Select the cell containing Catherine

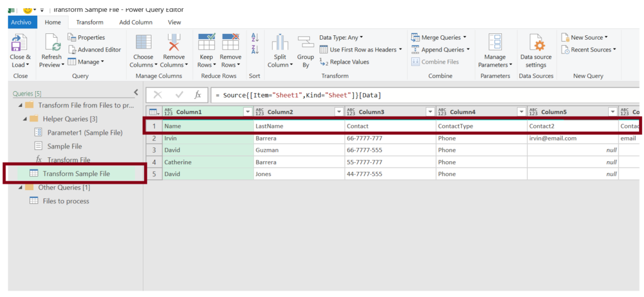(208, 162)
